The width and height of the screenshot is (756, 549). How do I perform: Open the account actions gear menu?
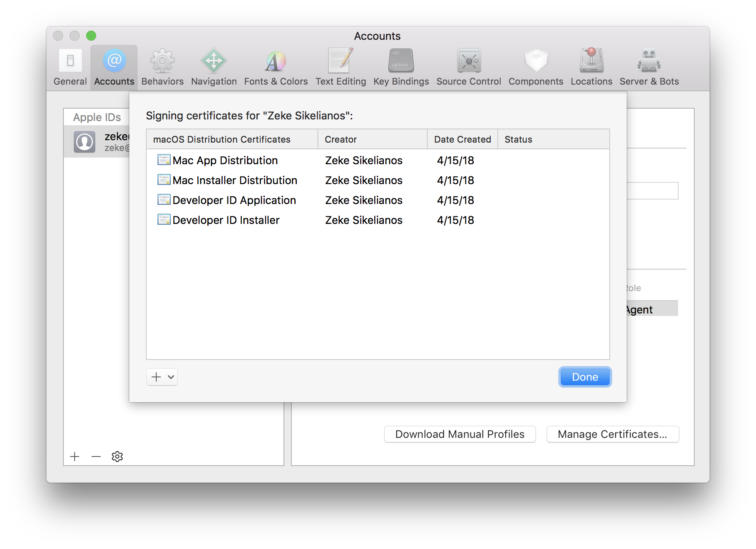[x=117, y=456]
